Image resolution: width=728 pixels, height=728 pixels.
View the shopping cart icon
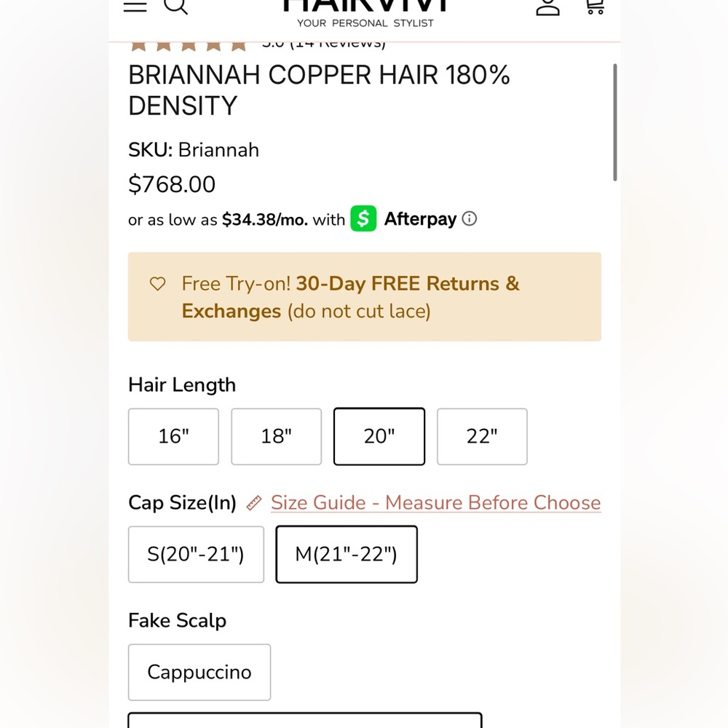click(x=596, y=7)
